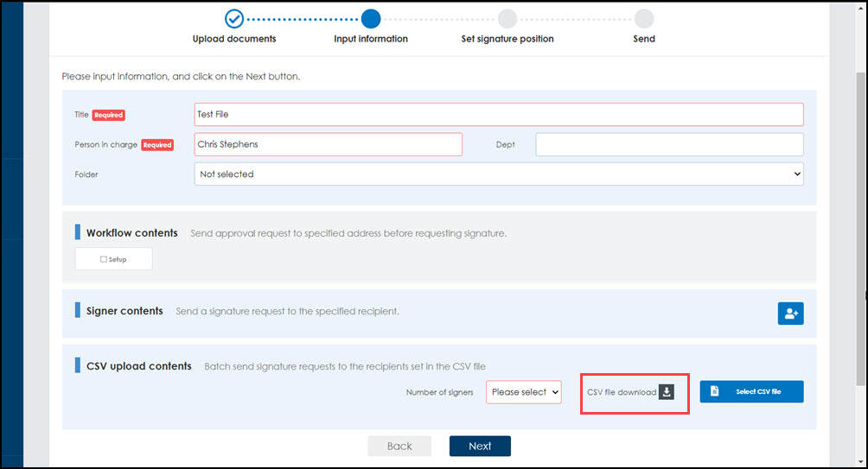Click the Set signature position step label
Screen dimensions: 868x469
pos(507,39)
